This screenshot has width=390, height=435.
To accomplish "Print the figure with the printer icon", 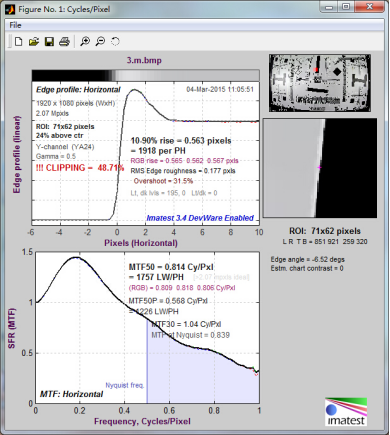I will [x=64, y=42].
